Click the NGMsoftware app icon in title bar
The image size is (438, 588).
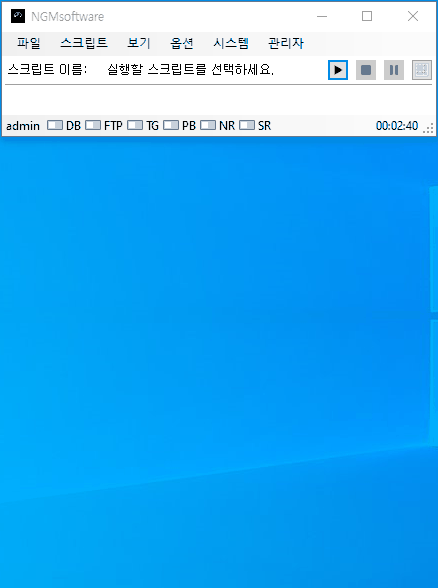point(18,16)
